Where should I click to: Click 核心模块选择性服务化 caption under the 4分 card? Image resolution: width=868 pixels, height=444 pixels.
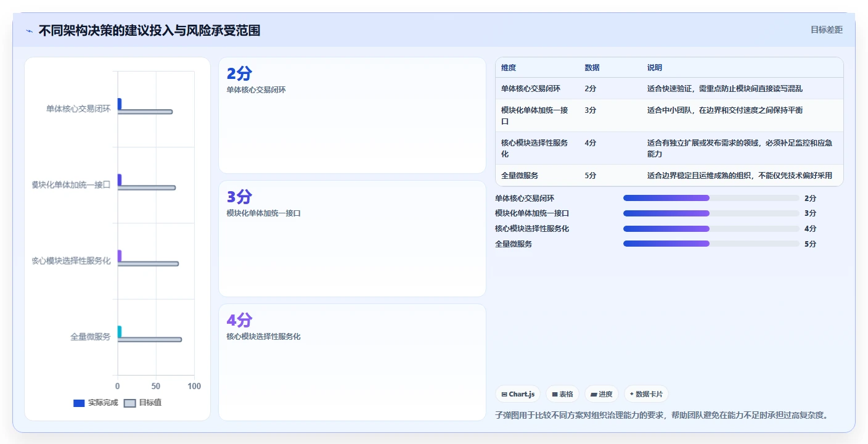264,337
